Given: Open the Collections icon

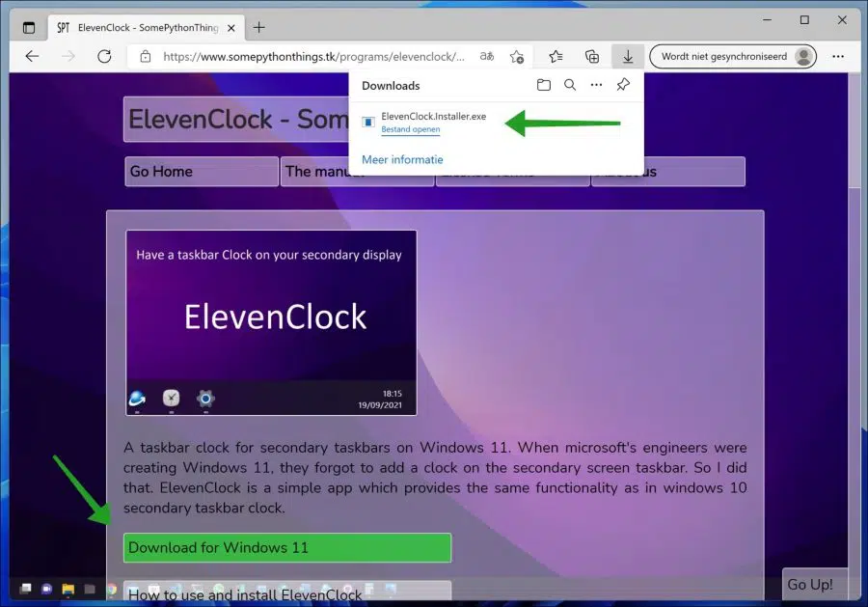Looking at the screenshot, I should (x=592, y=57).
